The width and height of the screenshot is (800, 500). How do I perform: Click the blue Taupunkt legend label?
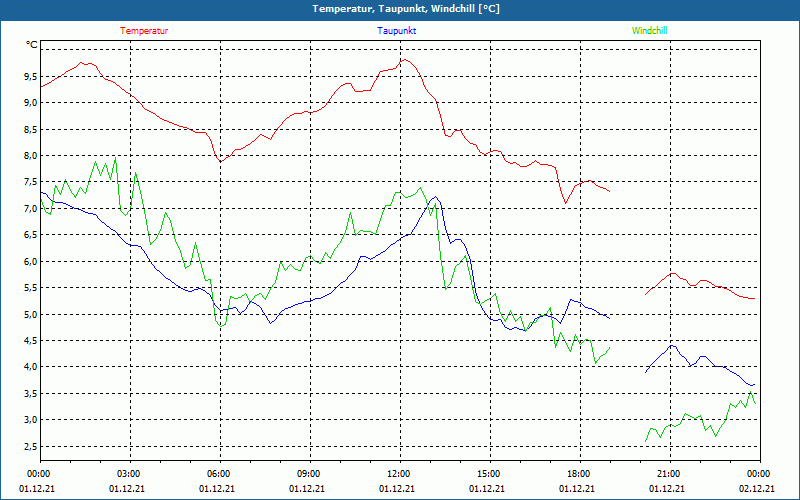point(396,31)
